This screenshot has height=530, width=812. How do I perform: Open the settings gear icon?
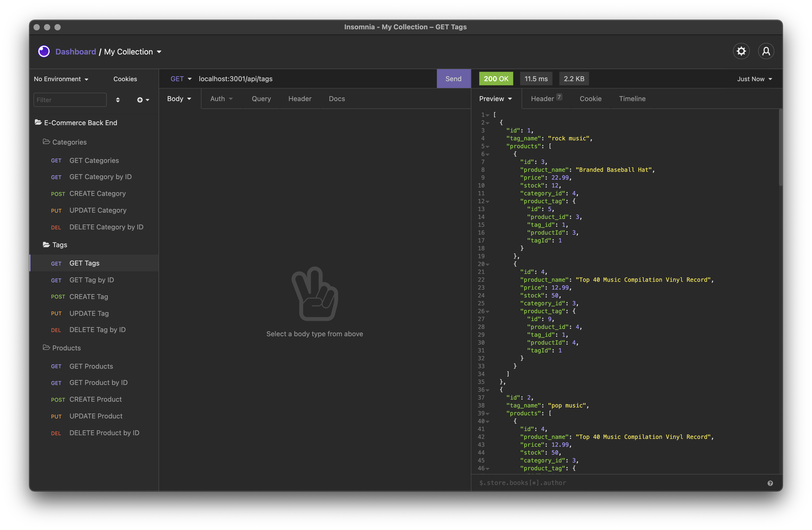click(741, 51)
